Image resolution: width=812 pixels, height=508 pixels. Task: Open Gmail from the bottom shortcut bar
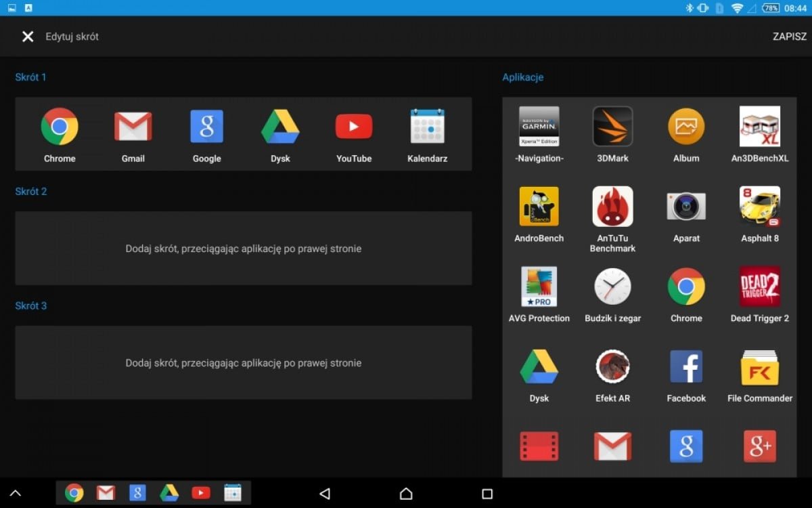coord(106,493)
